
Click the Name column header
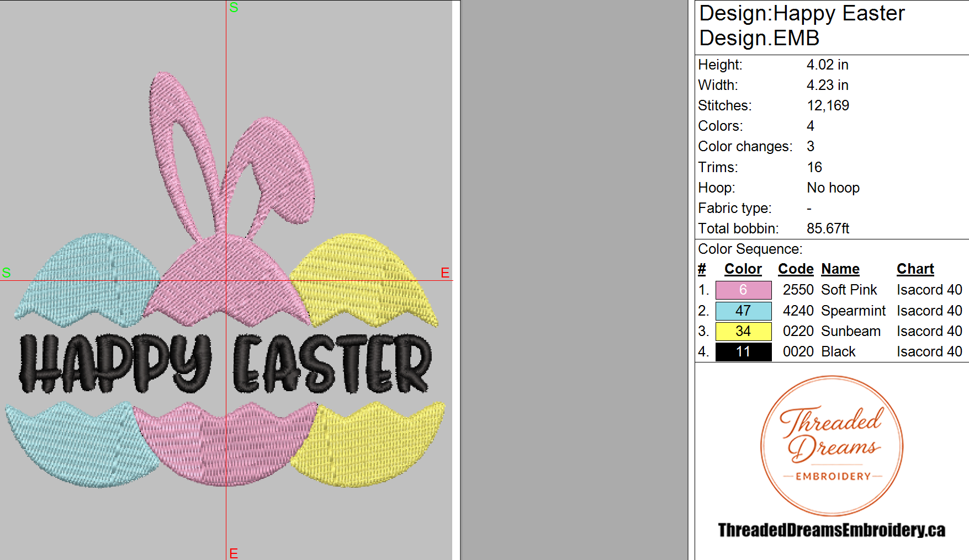(x=840, y=269)
